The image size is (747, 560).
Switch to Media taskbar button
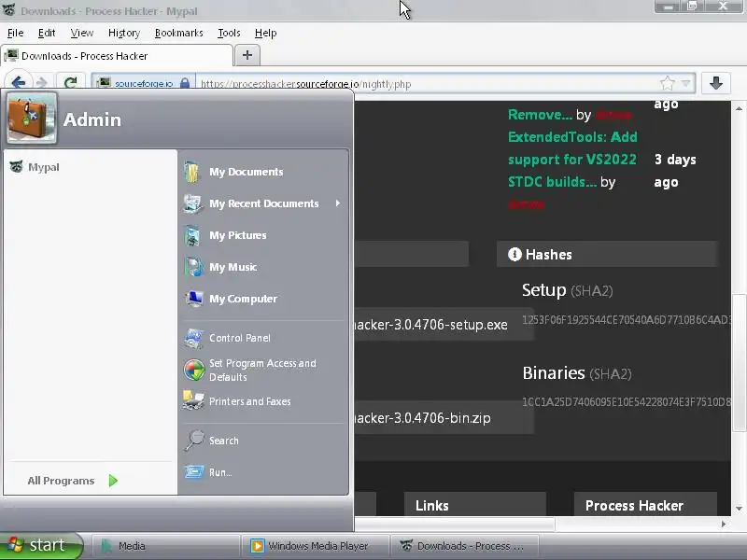pos(165,546)
